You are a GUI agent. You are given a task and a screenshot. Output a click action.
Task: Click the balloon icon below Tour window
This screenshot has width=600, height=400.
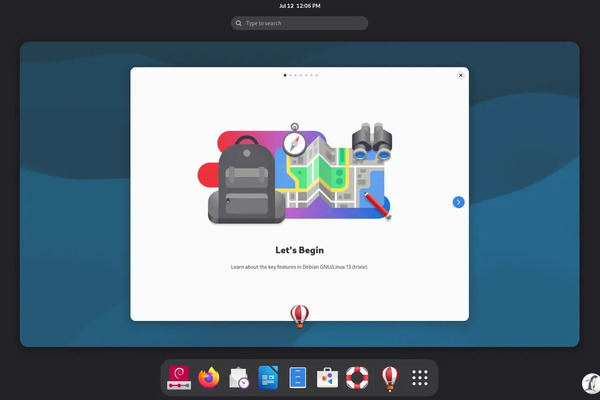(x=300, y=316)
